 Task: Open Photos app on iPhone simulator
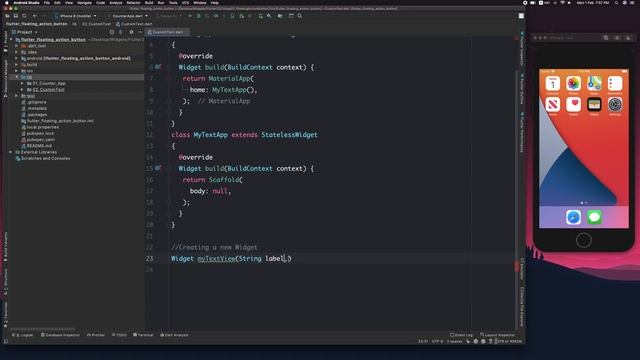click(573, 84)
